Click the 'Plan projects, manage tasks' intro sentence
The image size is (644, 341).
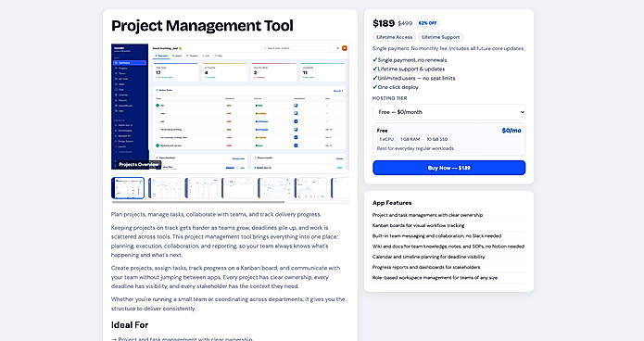(216, 214)
